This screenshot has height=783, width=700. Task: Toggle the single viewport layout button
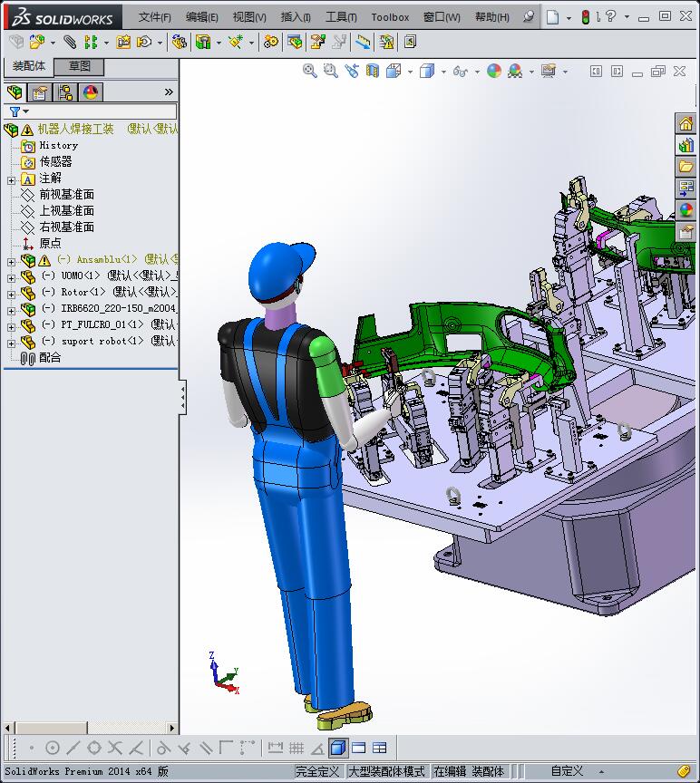(359, 748)
